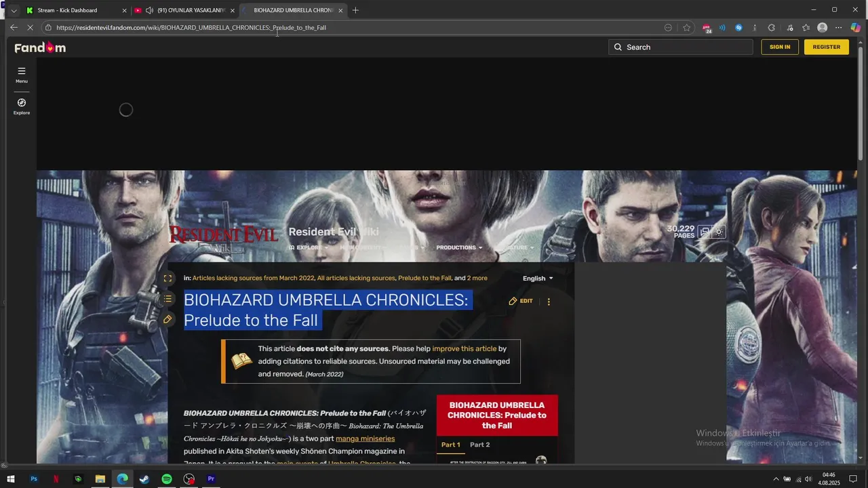The width and height of the screenshot is (868, 488).
Task: Open the browser Extensions puzzle icon
Action: (772, 28)
